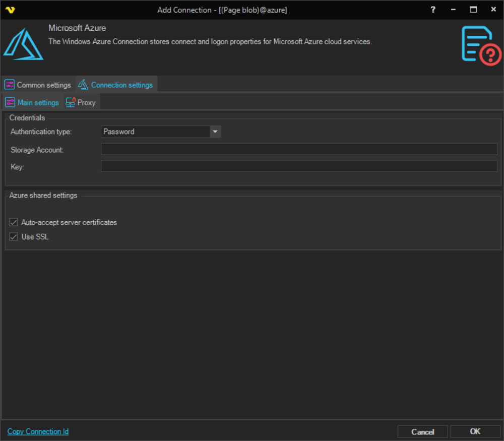Click the Main settings tab icon
Image resolution: width=504 pixels, height=441 pixels.
point(10,102)
